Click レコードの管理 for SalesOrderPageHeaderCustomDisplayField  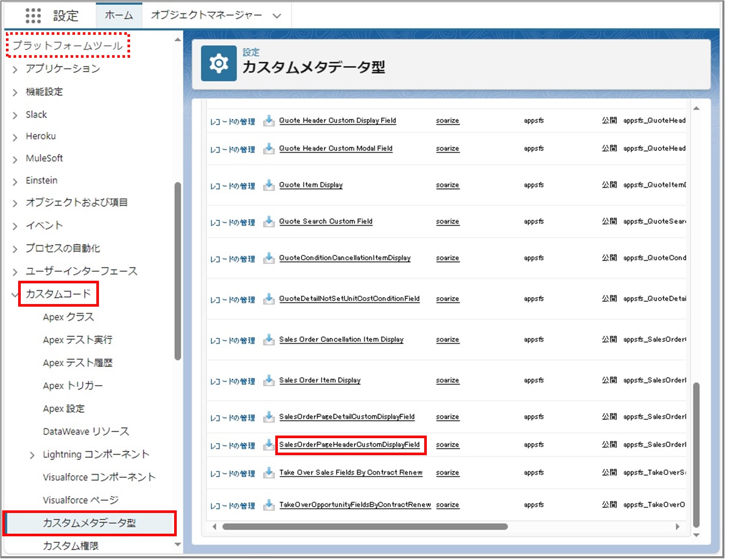pos(233,445)
